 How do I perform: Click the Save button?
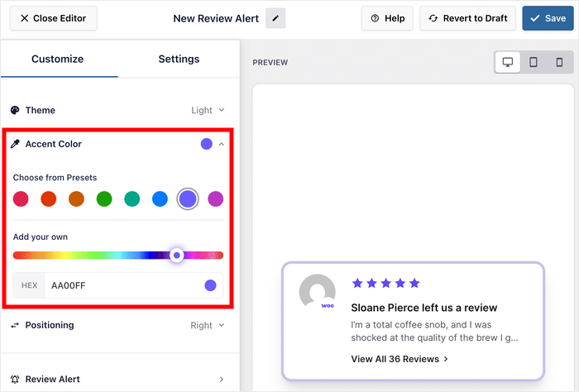point(548,18)
